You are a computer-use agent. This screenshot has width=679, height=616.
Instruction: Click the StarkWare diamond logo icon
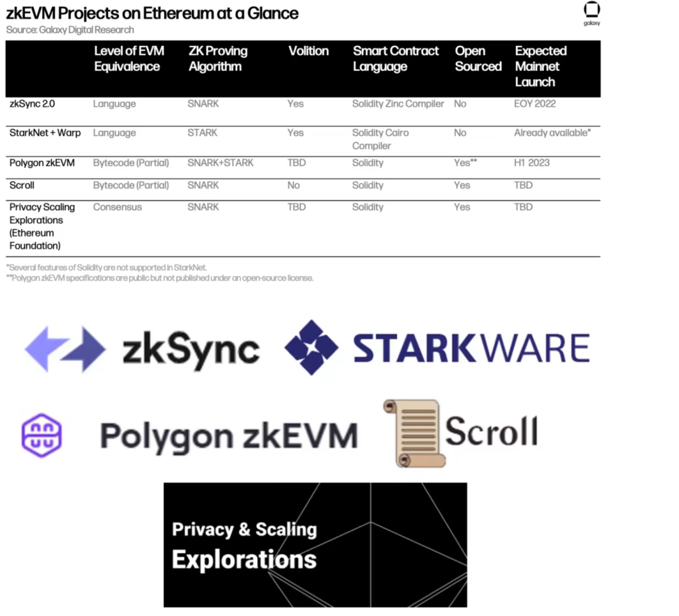pyautogui.click(x=311, y=348)
